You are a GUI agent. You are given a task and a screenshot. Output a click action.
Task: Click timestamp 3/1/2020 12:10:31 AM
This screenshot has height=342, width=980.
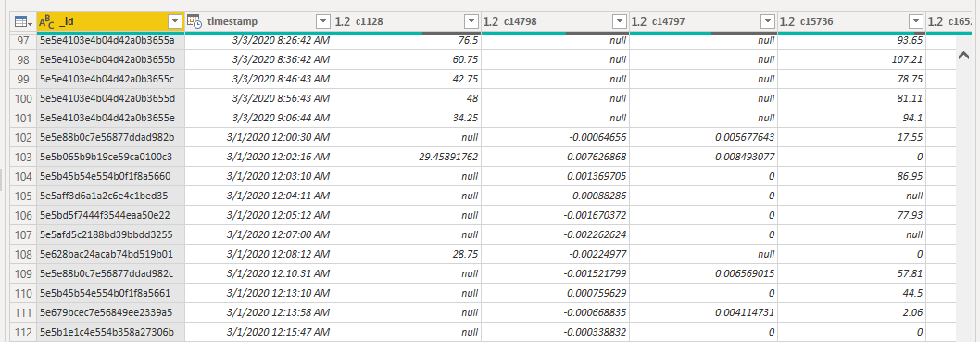[x=278, y=273]
